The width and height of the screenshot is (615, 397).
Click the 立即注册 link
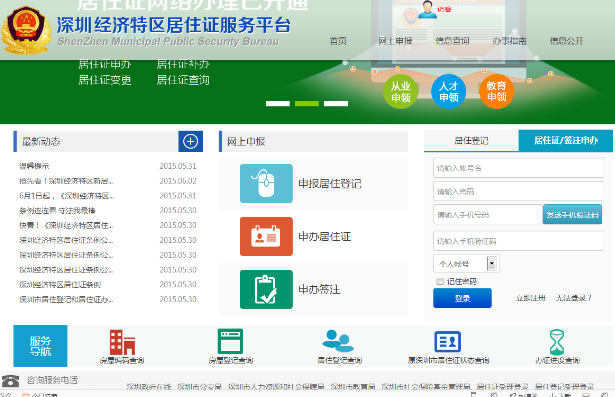tap(531, 298)
